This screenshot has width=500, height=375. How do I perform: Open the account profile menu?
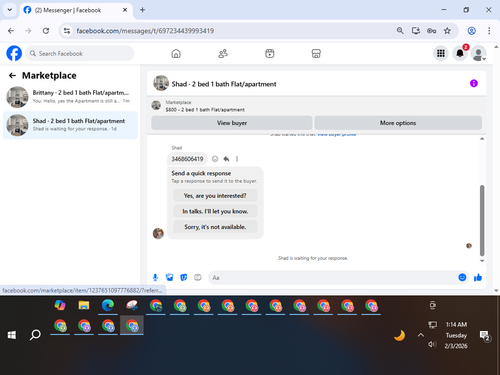[x=479, y=53]
